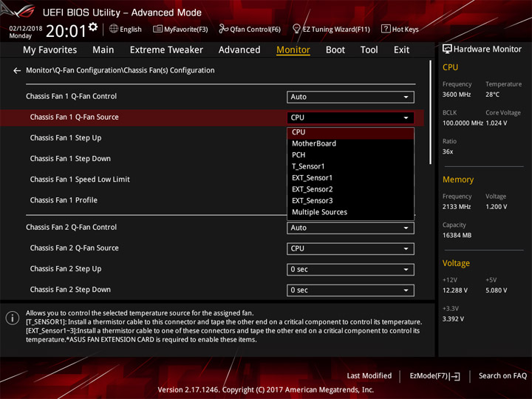Viewport: 532px width, 399px height.
Task: Switch to Boot tab
Action: [x=335, y=50]
